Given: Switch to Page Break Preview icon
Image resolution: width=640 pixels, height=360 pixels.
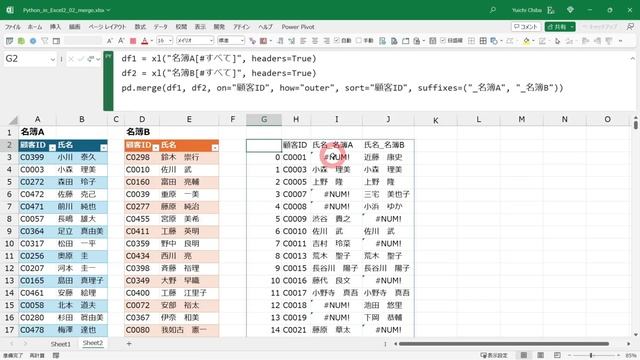Looking at the screenshot, I should pyautogui.click(x=557, y=355).
